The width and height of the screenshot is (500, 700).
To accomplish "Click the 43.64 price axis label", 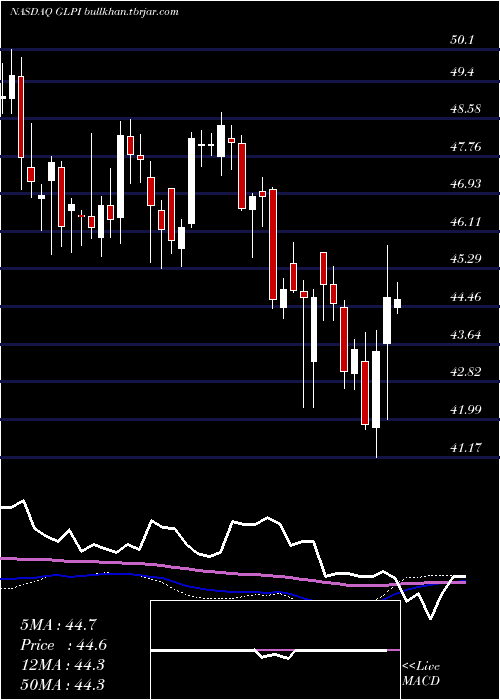I will pos(466,335).
